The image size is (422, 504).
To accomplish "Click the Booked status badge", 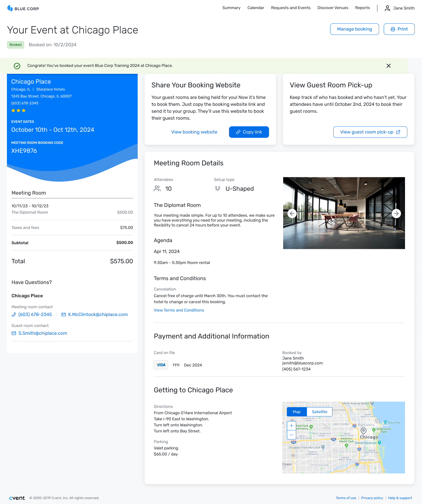I will coord(16,45).
